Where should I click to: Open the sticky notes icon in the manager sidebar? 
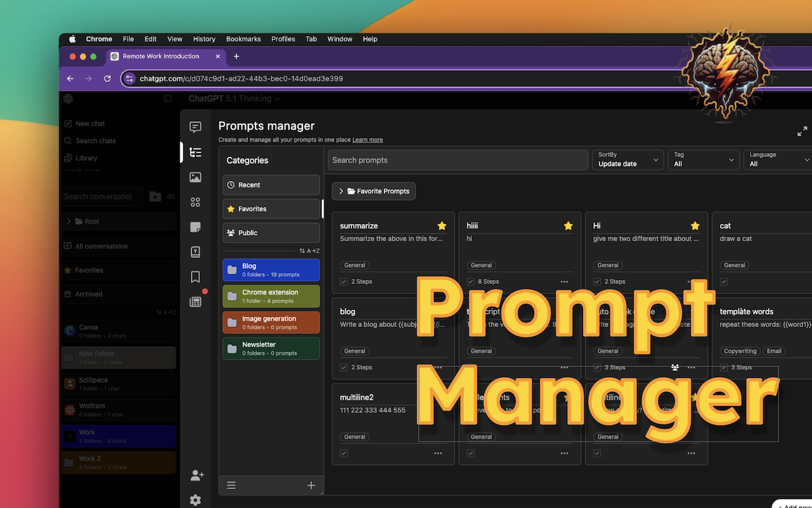point(195,227)
